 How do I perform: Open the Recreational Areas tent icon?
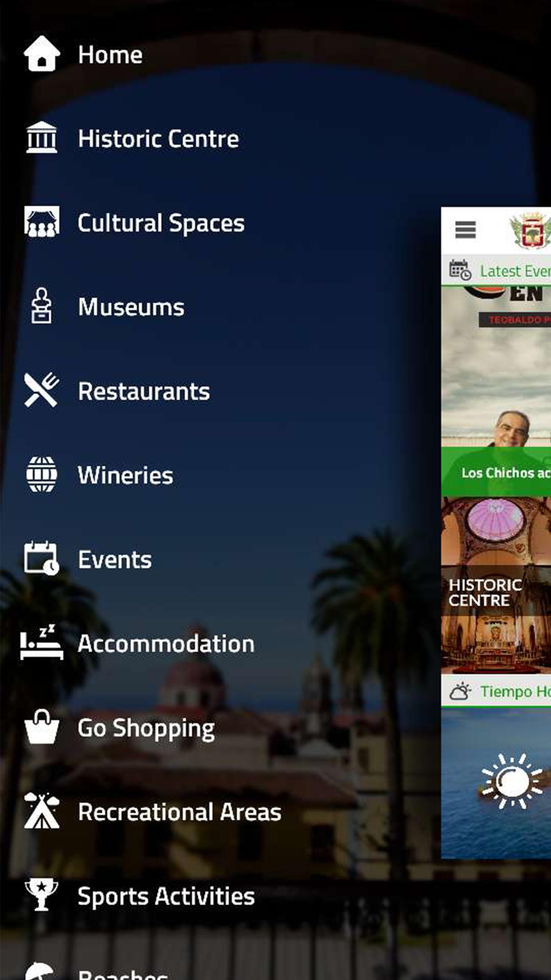click(x=42, y=811)
